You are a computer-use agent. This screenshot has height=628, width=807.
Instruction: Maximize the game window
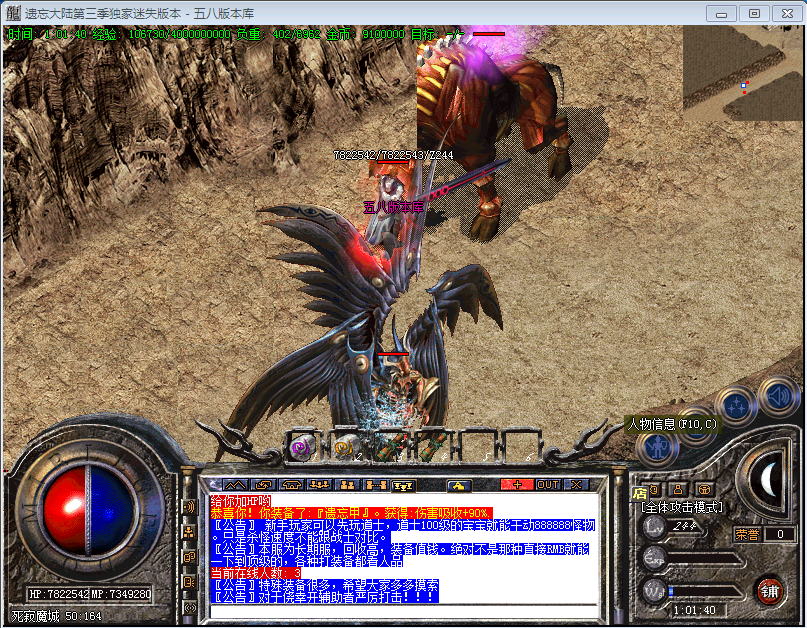[754, 13]
